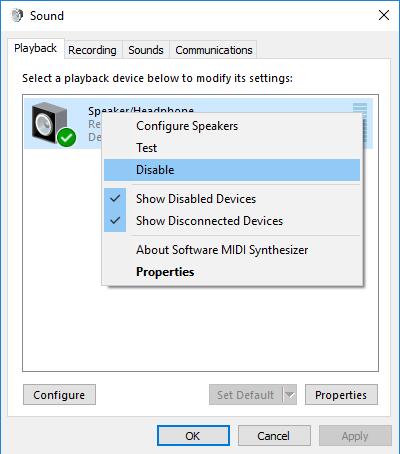
Task: Click the green default-device checkmark badge
Action: click(x=66, y=137)
